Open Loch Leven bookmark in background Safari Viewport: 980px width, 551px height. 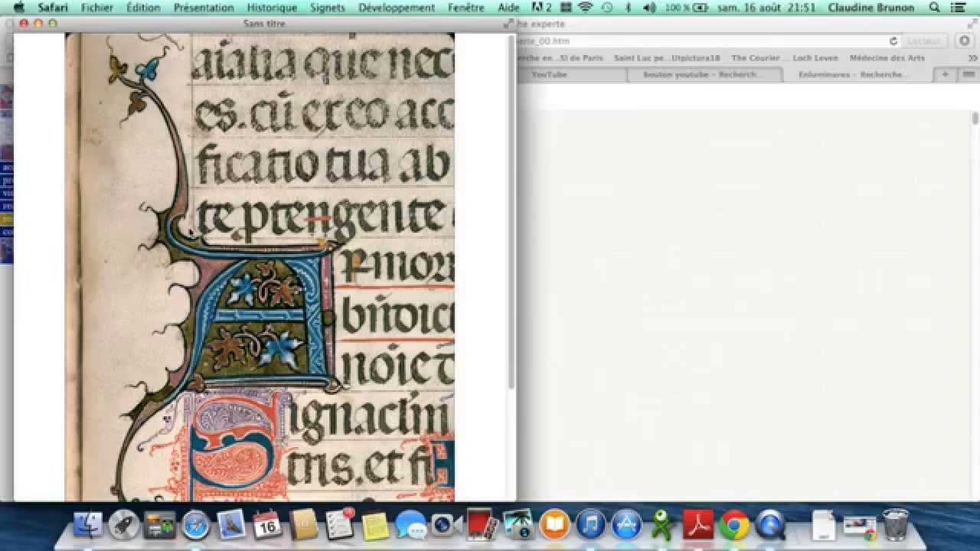point(815,58)
